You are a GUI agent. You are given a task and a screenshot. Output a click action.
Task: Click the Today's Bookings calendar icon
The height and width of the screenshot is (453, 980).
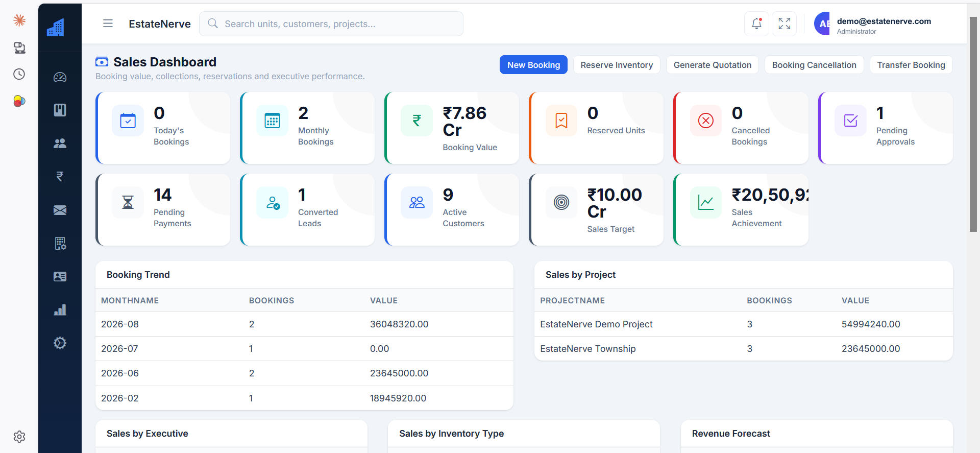(128, 121)
